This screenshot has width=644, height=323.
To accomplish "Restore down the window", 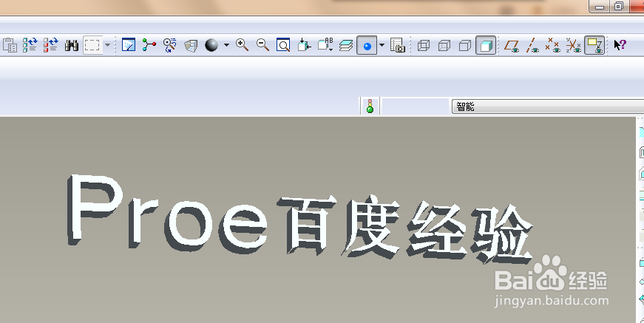I will pos(618,6).
